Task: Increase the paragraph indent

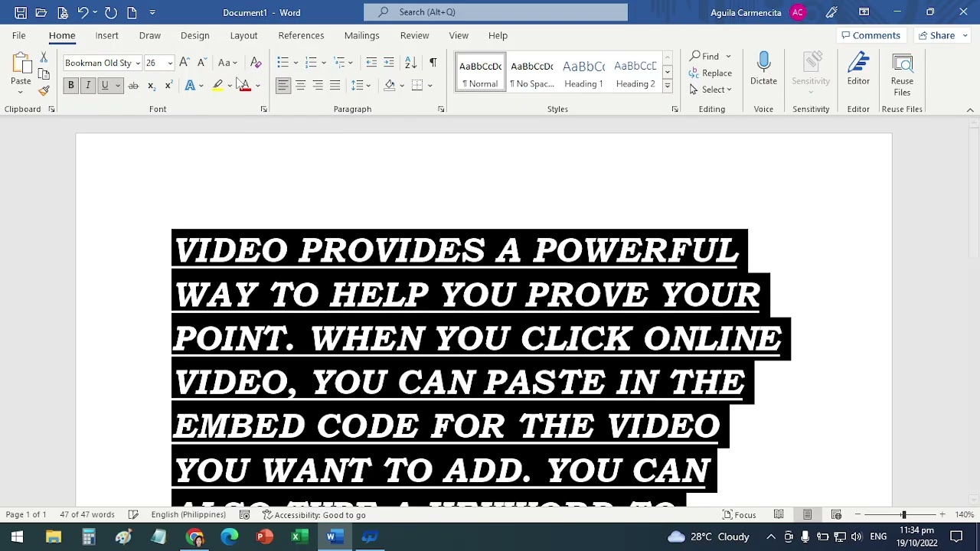Action: [x=389, y=63]
